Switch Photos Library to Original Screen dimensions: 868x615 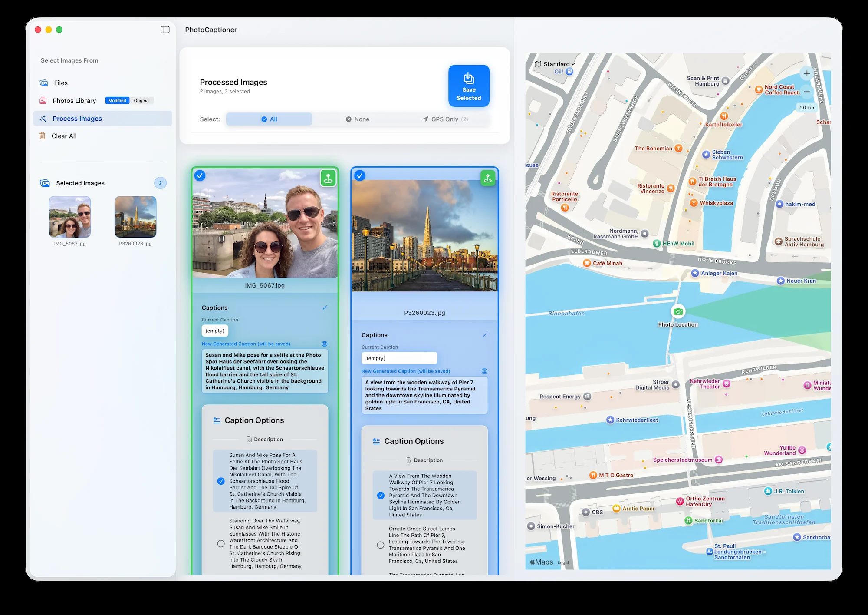click(141, 101)
